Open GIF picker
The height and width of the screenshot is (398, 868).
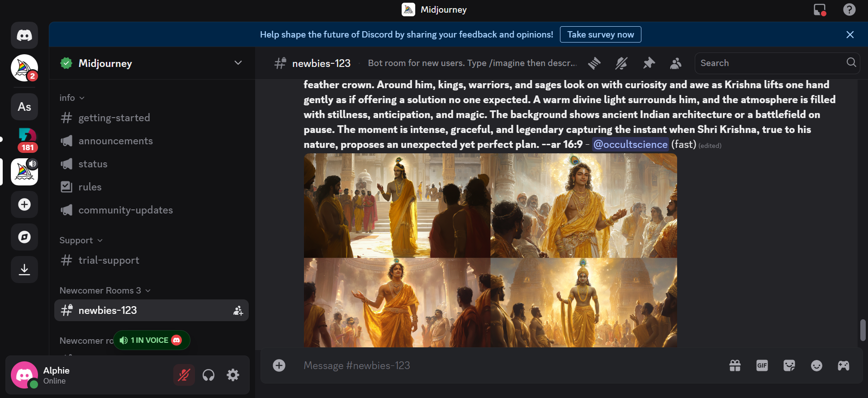point(762,365)
